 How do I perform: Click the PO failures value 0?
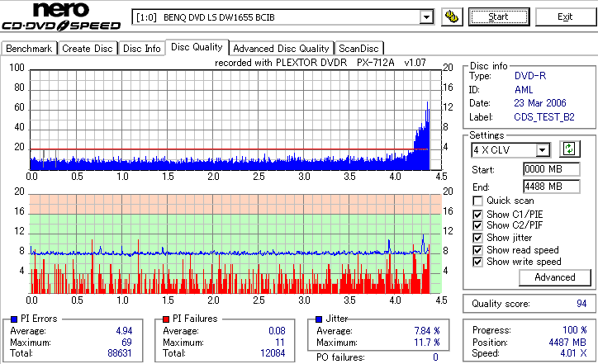point(435,357)
